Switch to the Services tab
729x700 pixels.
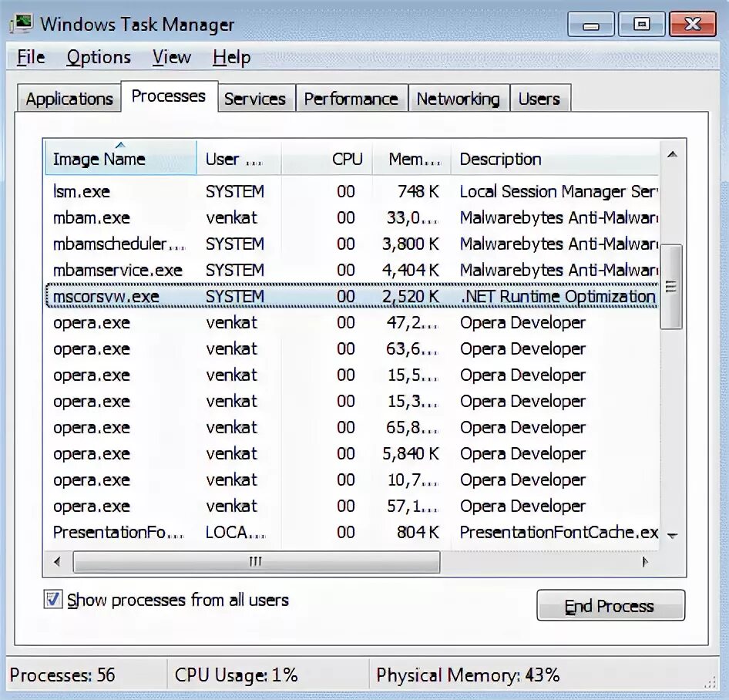255,99
